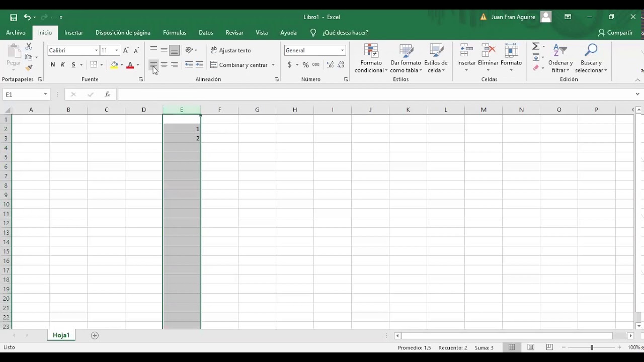This screenshot has width=644, height=362.
Task: Toggle bold formatting (N)
Action: [x=52, y=65]
